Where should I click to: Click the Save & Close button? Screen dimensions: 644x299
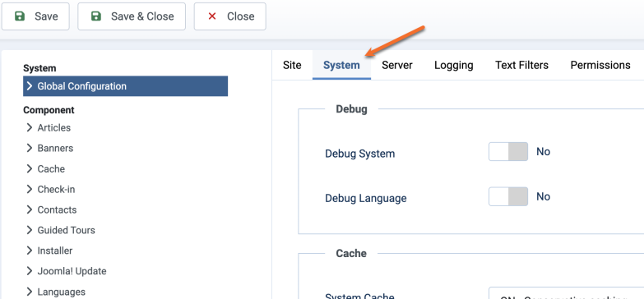[x=132, y=16]
